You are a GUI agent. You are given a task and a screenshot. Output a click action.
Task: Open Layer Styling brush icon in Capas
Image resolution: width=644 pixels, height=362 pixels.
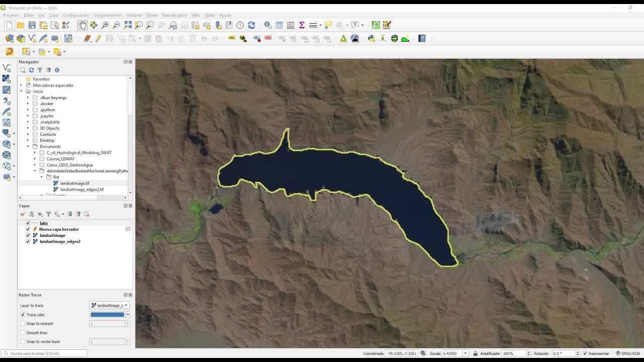point(23,214)
